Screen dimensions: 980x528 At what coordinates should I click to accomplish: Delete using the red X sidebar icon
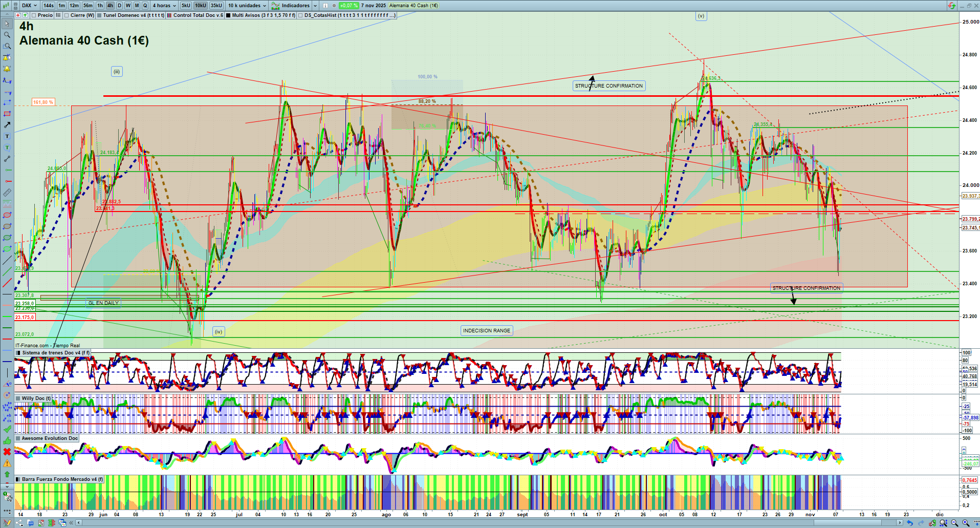[7, 452]
